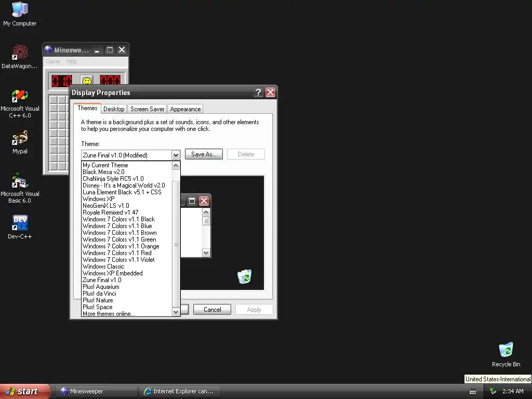532x399 pixels.
Task: Choose ChaNinja Style RC5 v1.0 theme
Action: coord(127,179)
